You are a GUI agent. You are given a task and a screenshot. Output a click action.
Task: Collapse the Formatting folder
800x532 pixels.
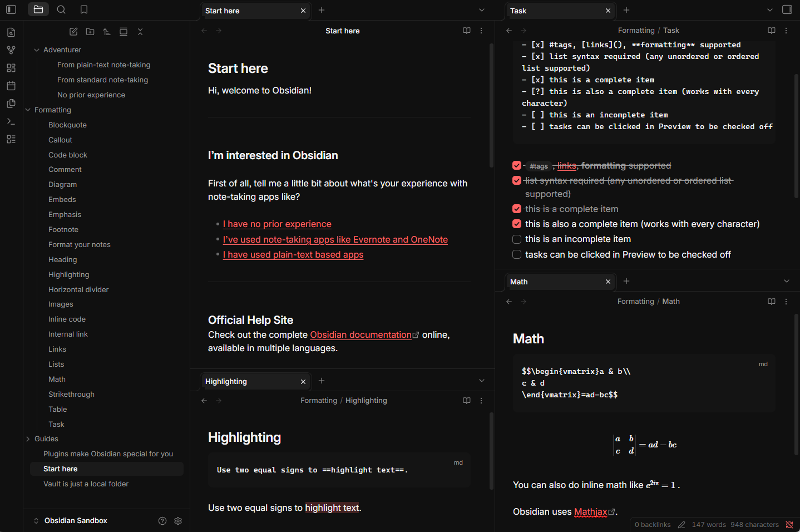click(28, 110)
